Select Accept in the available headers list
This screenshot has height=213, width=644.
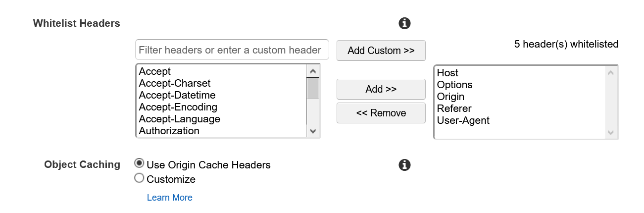click(155, 71)
